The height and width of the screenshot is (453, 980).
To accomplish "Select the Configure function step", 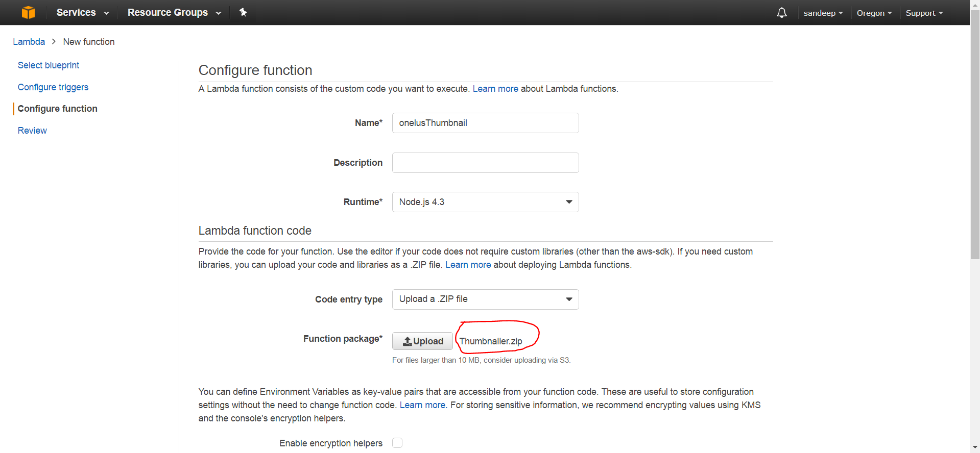I will click(57, 109).
